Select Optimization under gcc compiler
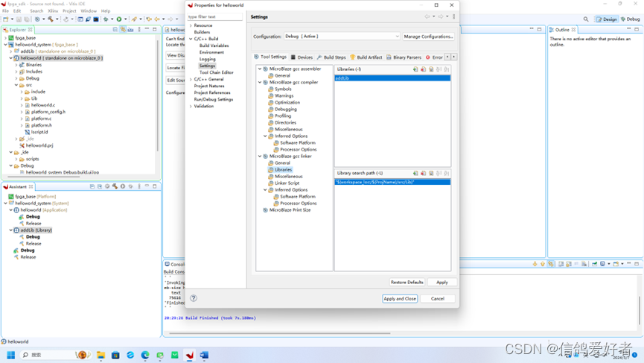 (x=287, y=103)
